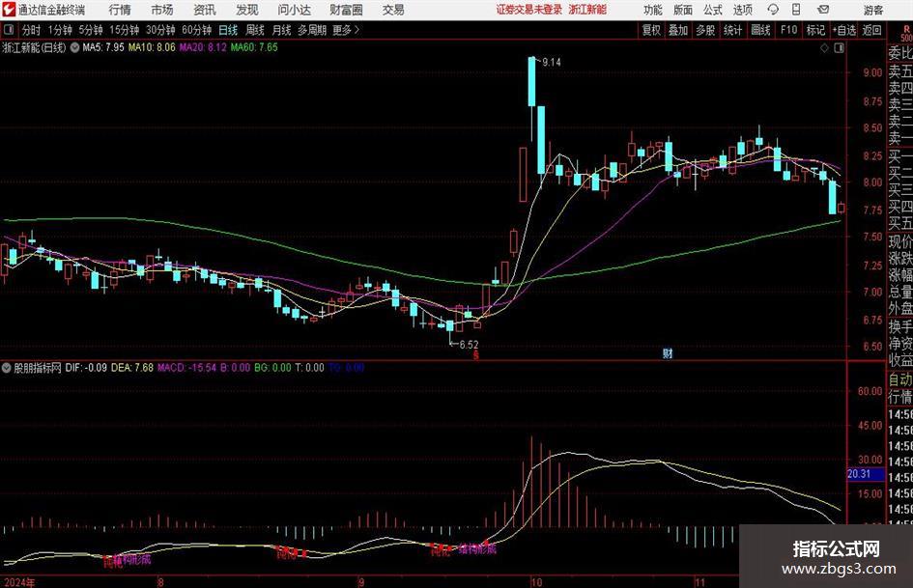Click the 2024年 date axis label
The image size is (913, 588).
(x=18, y=582)
